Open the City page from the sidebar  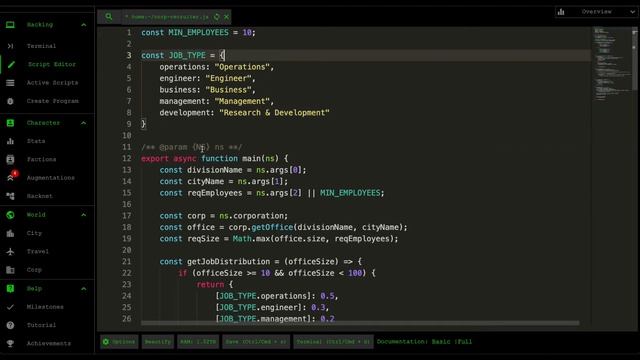[x=34, y=233]
